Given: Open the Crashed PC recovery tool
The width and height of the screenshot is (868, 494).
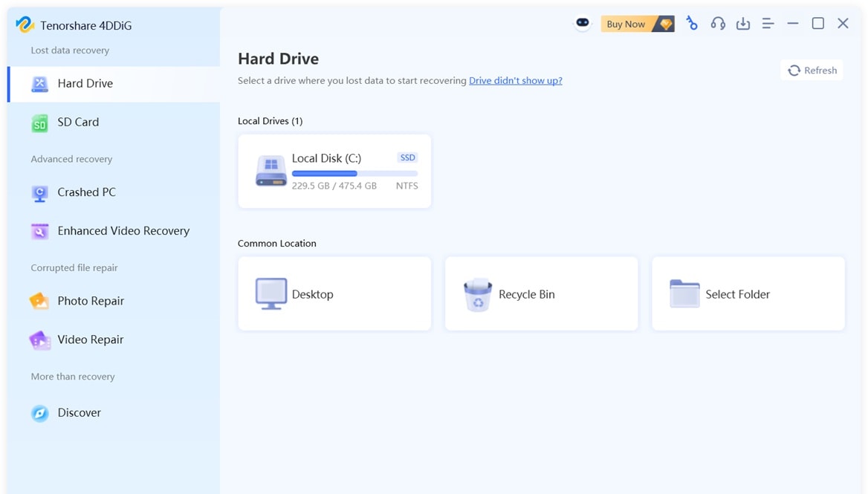Looking at the screenshot, I should 85,192.
